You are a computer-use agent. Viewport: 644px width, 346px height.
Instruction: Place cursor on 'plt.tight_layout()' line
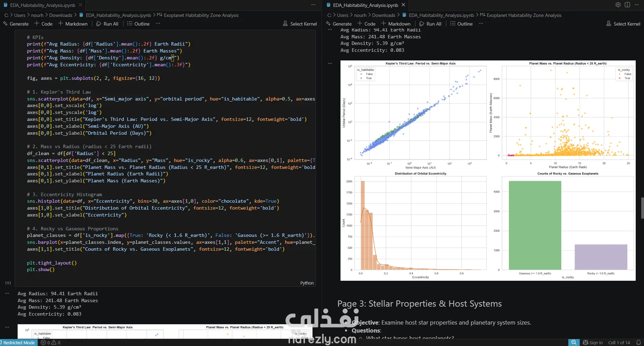pos(52,263)
